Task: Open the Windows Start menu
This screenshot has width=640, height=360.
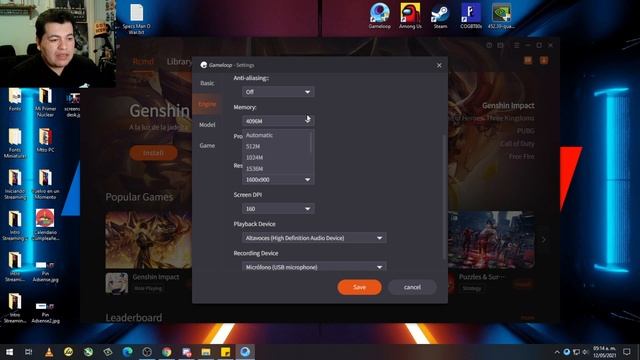Action: (x=9, y=352)
